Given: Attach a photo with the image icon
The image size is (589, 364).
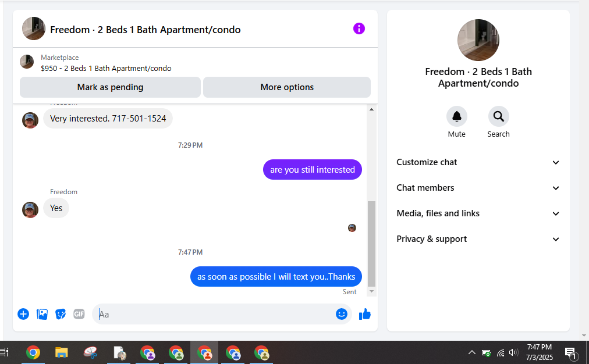Looking at the screenshot, I should pos(42,314).
